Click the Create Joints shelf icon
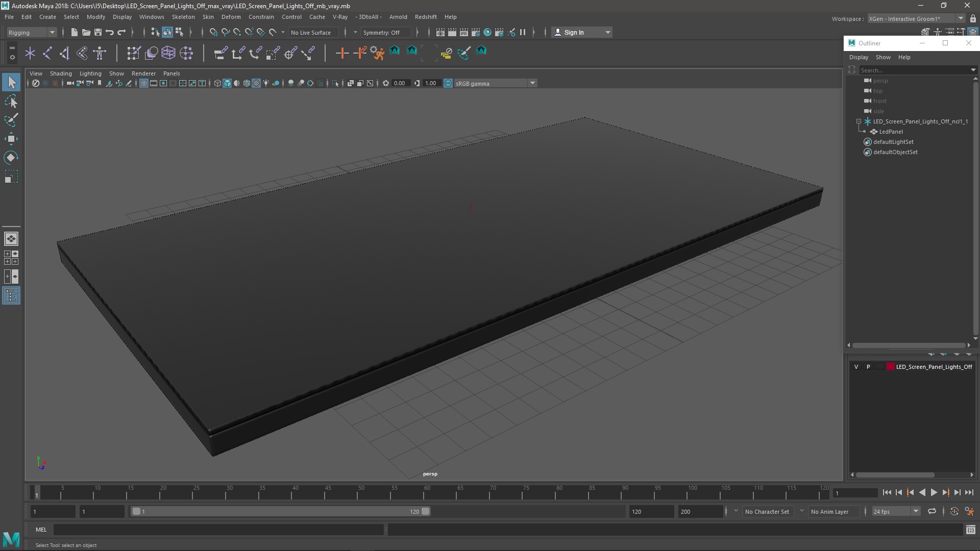 (x=47, y=53)
